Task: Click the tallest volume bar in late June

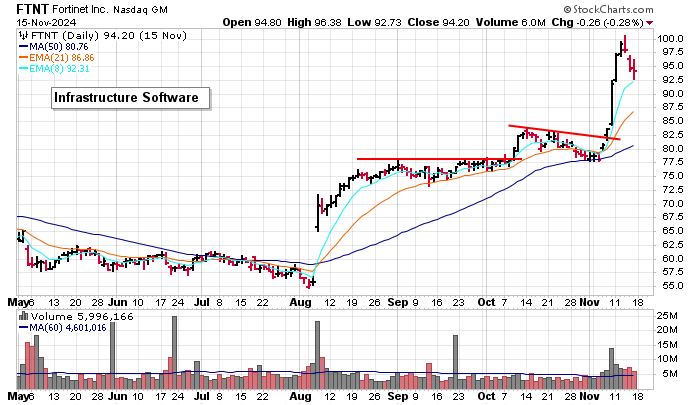Action: point(175,352)
